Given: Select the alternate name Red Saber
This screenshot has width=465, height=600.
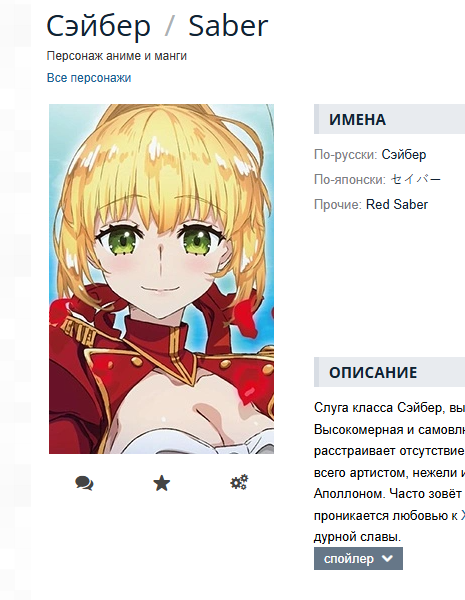Looking at the screenshot, I should click(397, 204).
